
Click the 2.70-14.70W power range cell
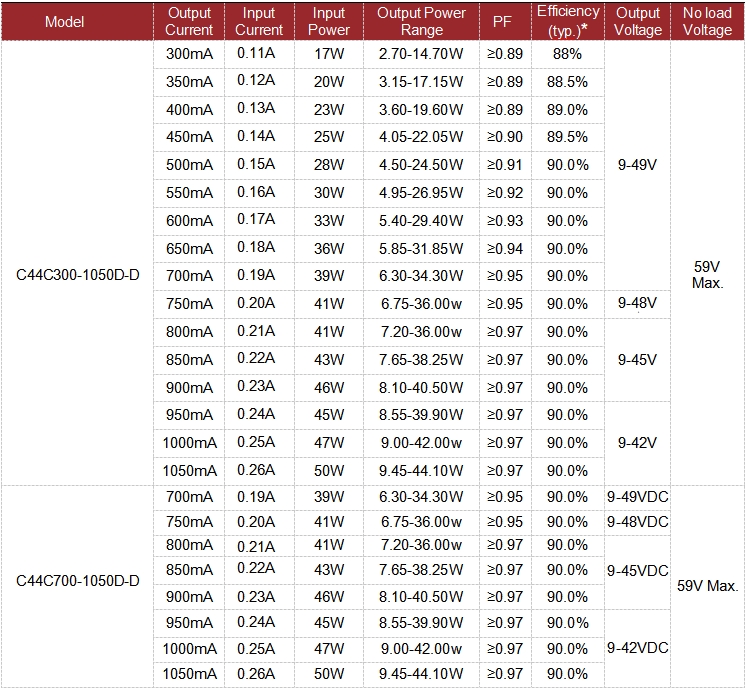pyautogui.click(x=421, y=54)
